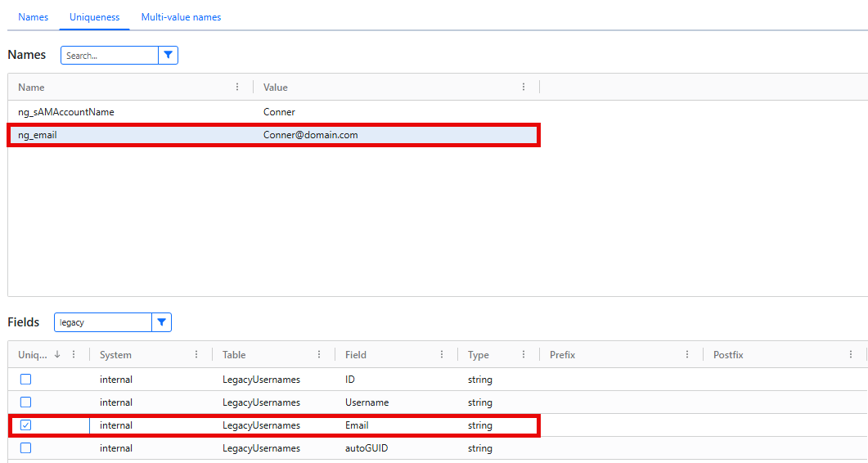Click the Fields search box containing legacy
The width and height of the screenshot is (868, 463).
coord(103,322)
